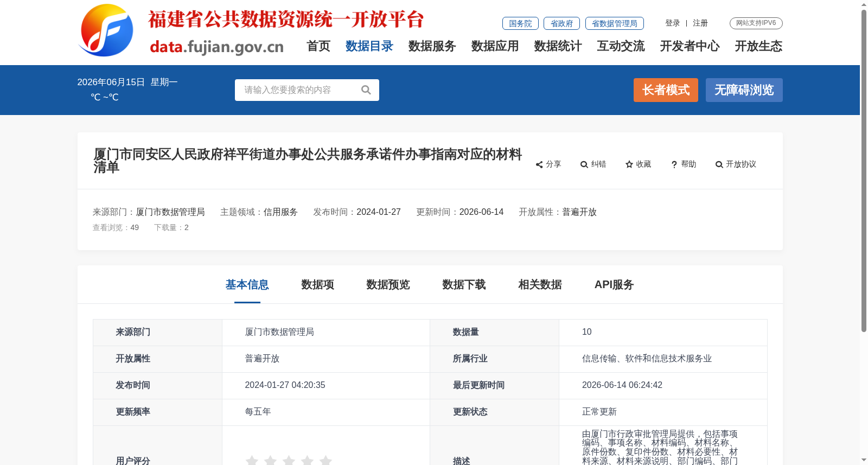This screenshot has width=868, height=465.
Task: Switch to the 基本信息 tab
Action: tap(247, 285)
